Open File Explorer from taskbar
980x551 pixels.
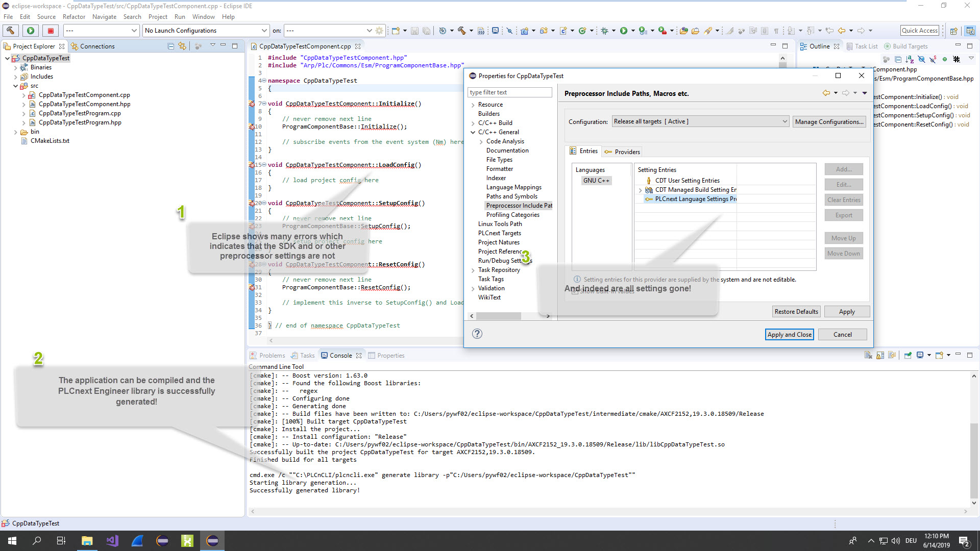coord(87,541)
